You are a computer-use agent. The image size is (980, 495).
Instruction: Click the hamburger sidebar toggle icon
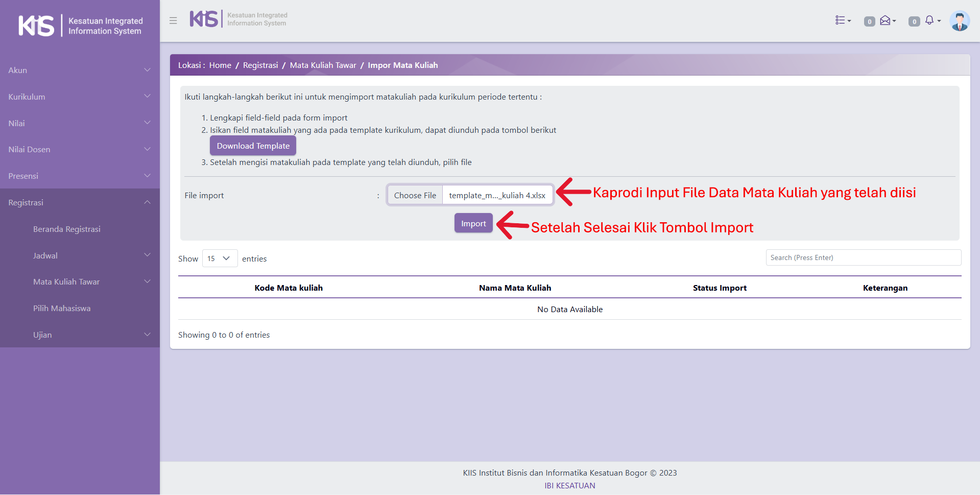click(173, 20)
